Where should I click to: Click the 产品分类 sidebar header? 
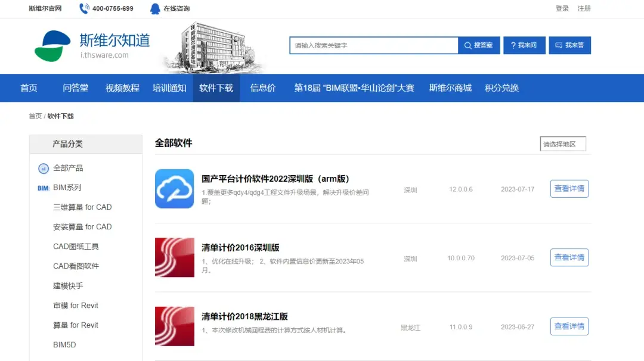pos(86,144)
